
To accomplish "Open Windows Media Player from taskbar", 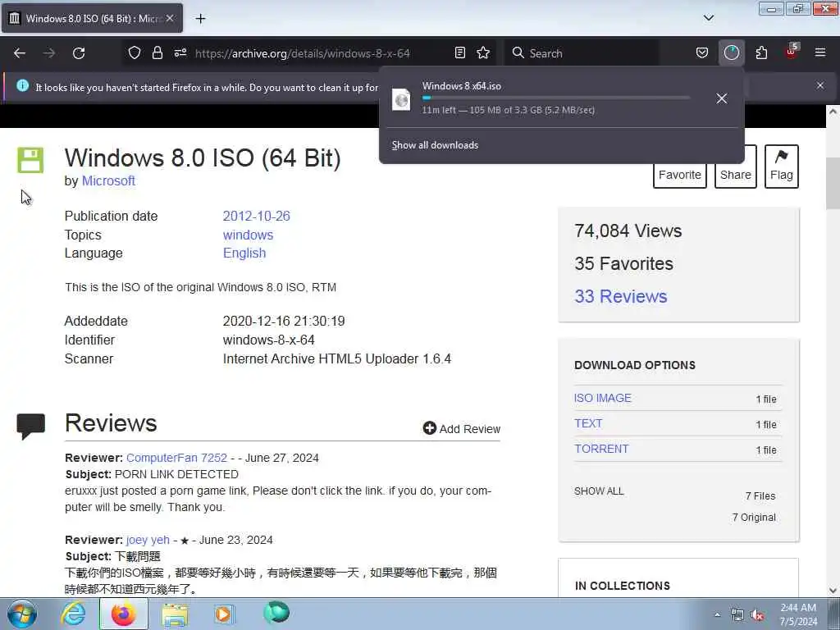I will click(x=223, y=614).
